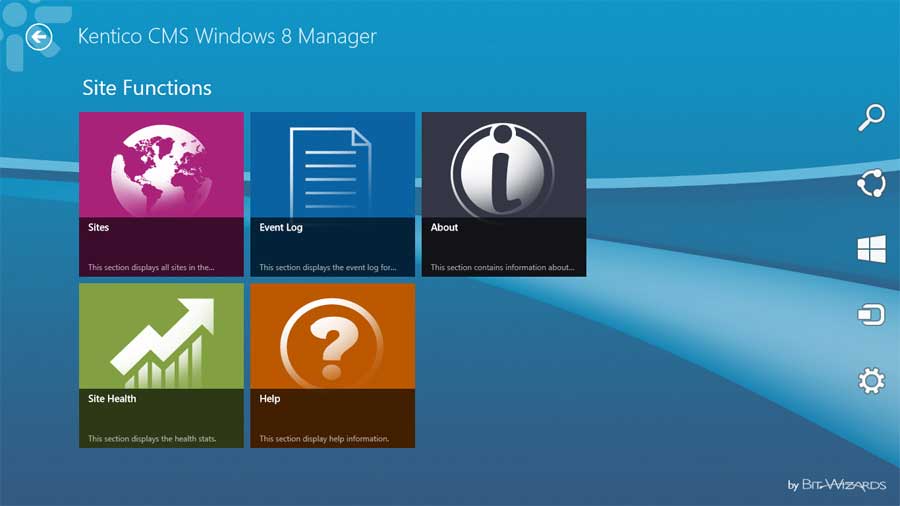The image size is (900, 506).
Task: Click the Windows Start charm
Action: pos(871,249)
